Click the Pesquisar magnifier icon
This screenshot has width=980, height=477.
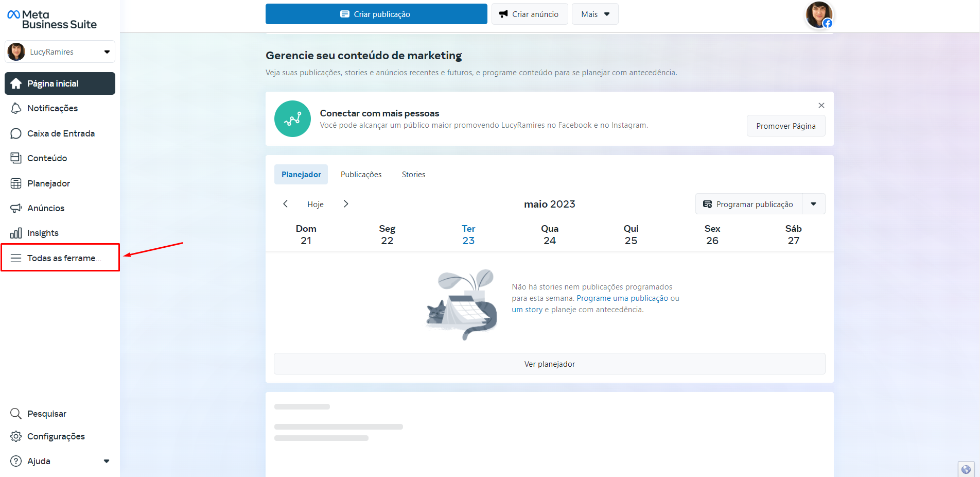click(x=16, y=414)
